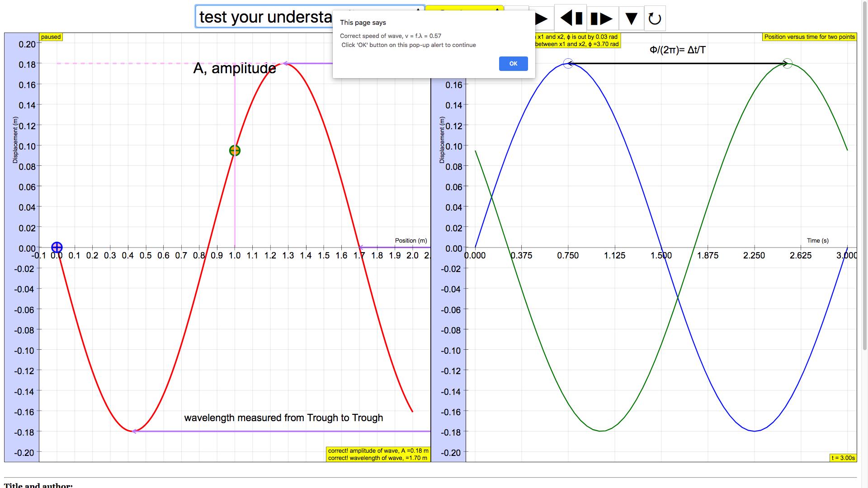Click the green peak marker circle near 2.5 s

click(x=787, y=64)
